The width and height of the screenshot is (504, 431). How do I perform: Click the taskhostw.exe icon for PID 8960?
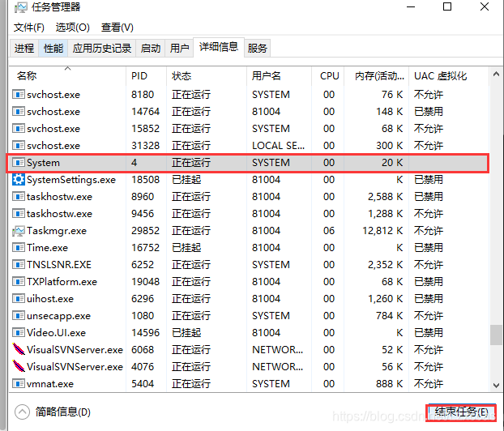point(19,196)
